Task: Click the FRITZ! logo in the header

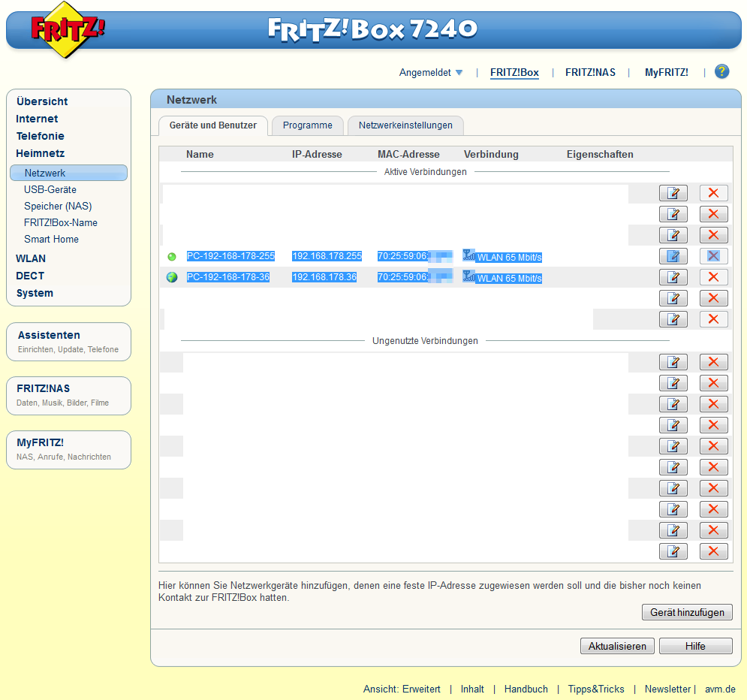Action: 67,29
